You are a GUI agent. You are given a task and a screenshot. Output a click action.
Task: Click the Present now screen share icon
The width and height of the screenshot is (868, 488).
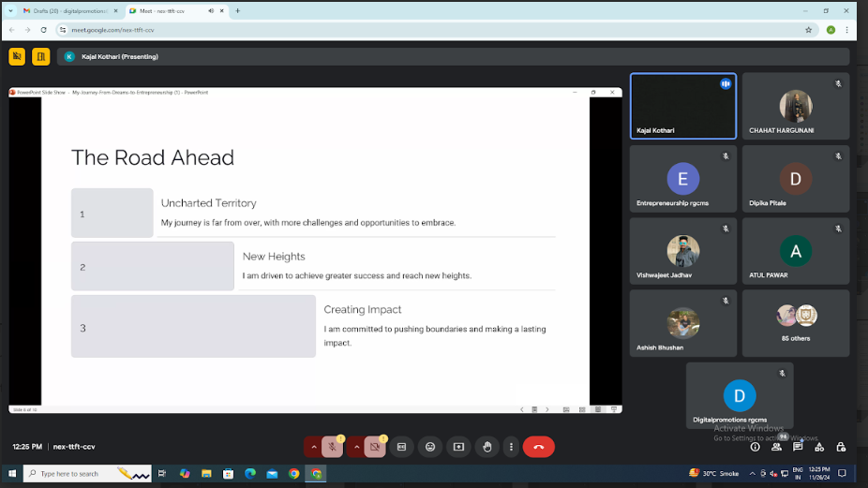point(458,447)
